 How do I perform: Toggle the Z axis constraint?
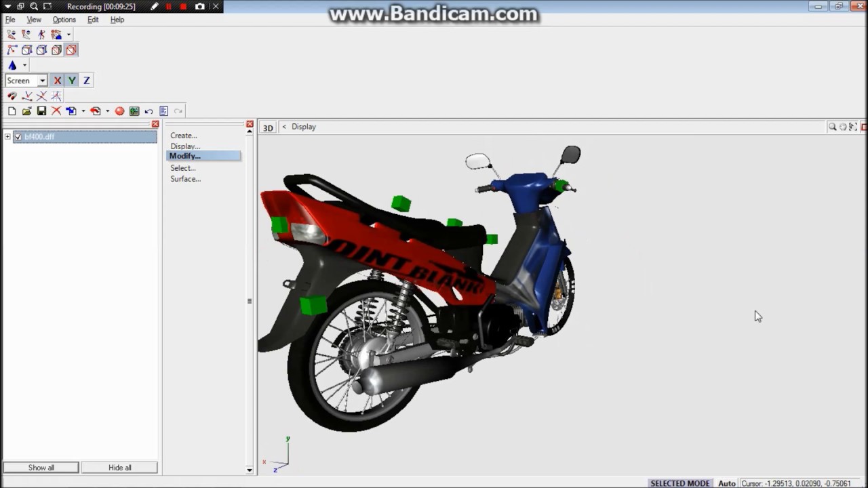coord(86,81)
